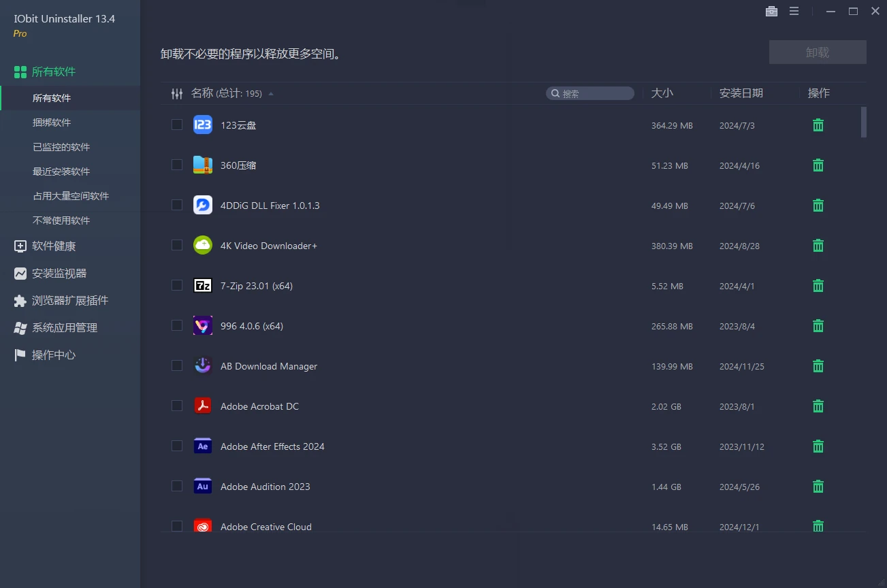The image size is (887, 588).
Task: Sort list by 安装日期 column
Action: (741, 93)
